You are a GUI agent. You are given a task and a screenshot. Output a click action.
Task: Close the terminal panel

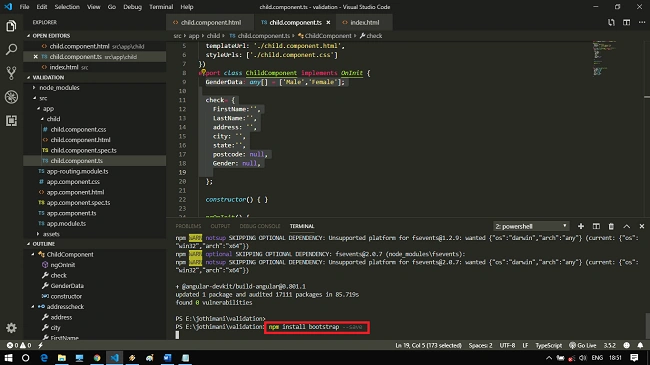click(x=642, y=226)
